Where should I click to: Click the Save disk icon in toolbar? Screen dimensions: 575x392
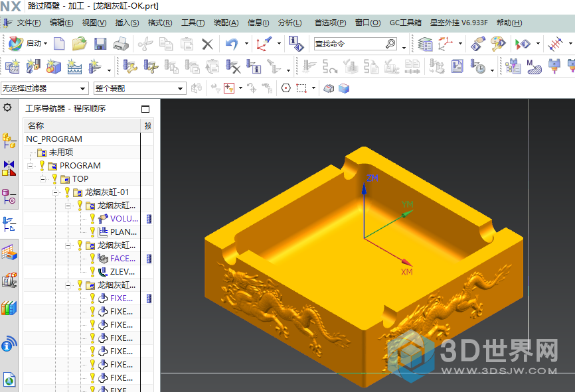[x=100, y=44]
